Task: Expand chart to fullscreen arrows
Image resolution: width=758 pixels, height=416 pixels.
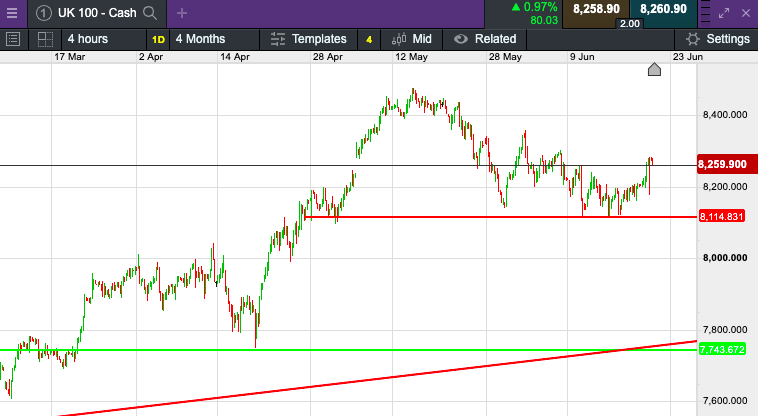Action: click(x=727, y=13)
